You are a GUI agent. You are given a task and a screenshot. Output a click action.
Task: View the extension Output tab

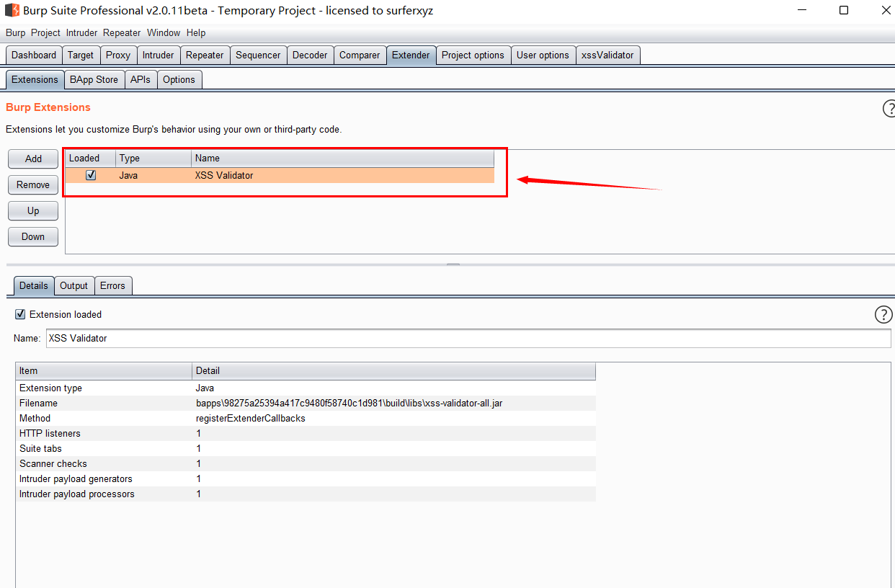click(74, 286)
